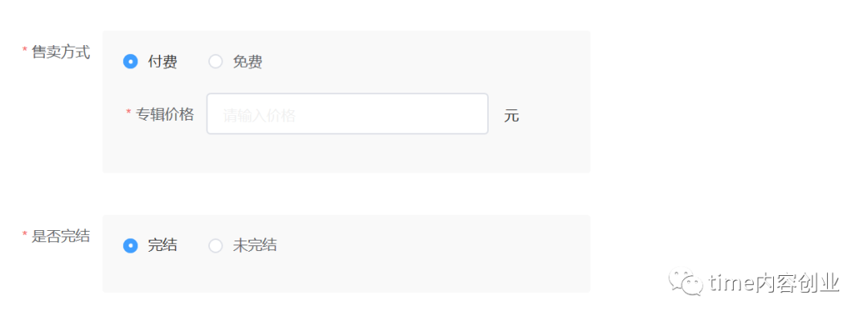Click the red asterisk beside 专辑价格
Screen dimensions: 868x321
tap(129, 112)
